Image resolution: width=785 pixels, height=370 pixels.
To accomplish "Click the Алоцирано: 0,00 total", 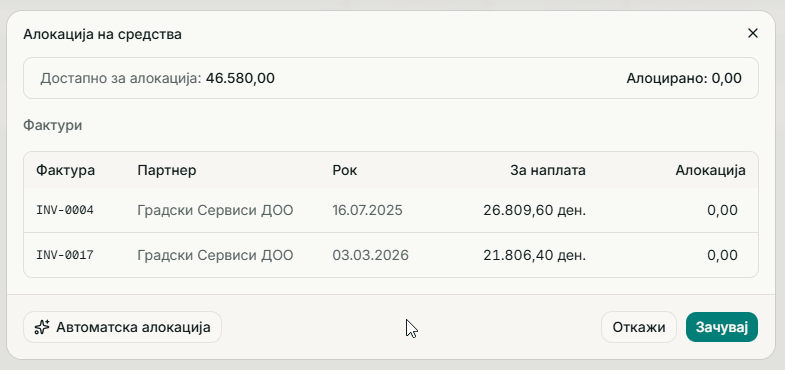I will coord(684,79).
